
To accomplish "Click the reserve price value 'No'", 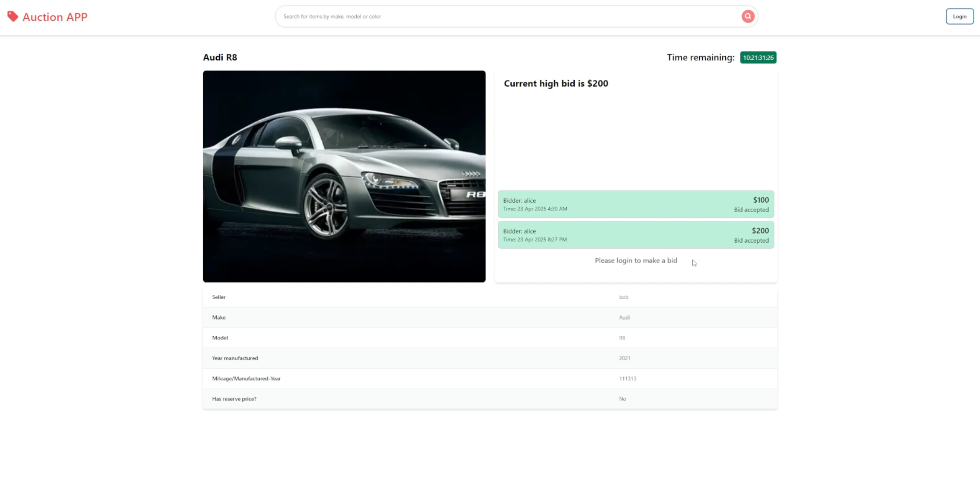I will [x=622, y=399].
